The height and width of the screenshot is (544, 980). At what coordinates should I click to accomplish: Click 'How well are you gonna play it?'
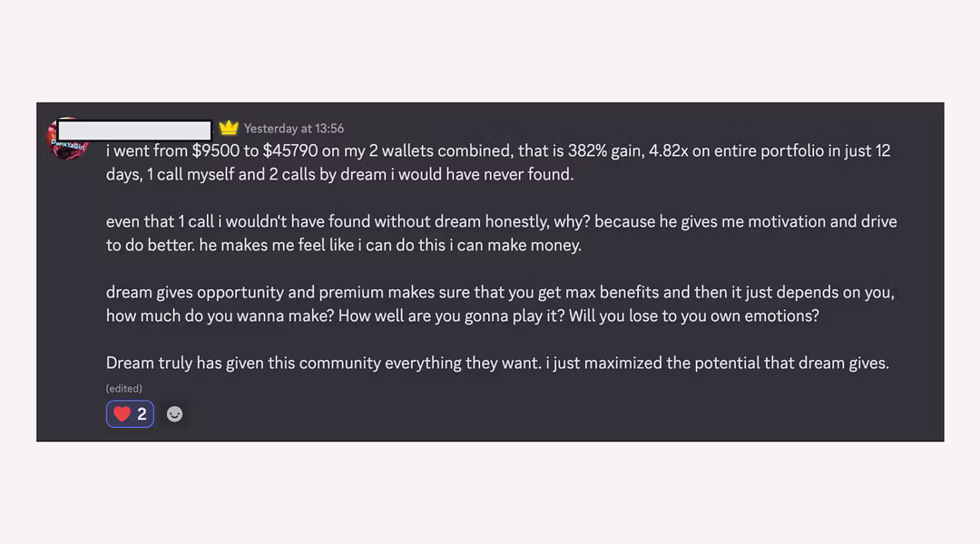pyautogui.click(x=451, y=316)
